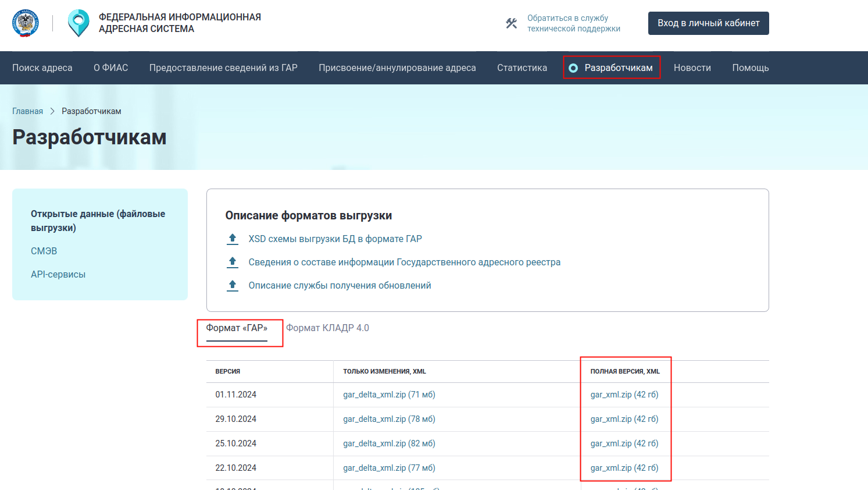868x490 pixels.
Task: Click the breadcrumb chevron separator
Action: [52, 111]
